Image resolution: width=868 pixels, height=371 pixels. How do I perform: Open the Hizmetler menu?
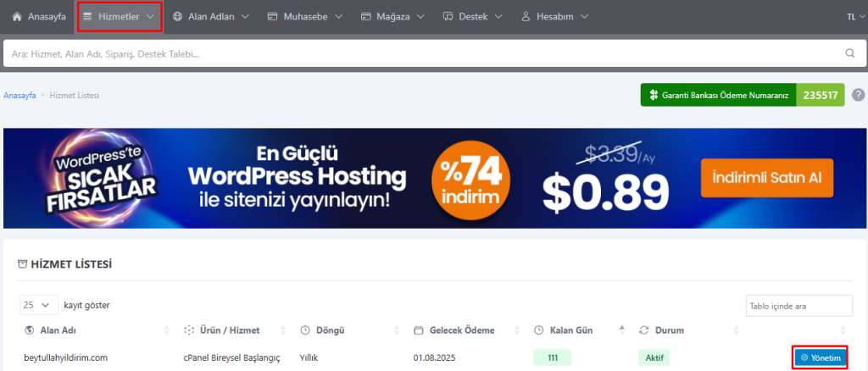point(120,17)
